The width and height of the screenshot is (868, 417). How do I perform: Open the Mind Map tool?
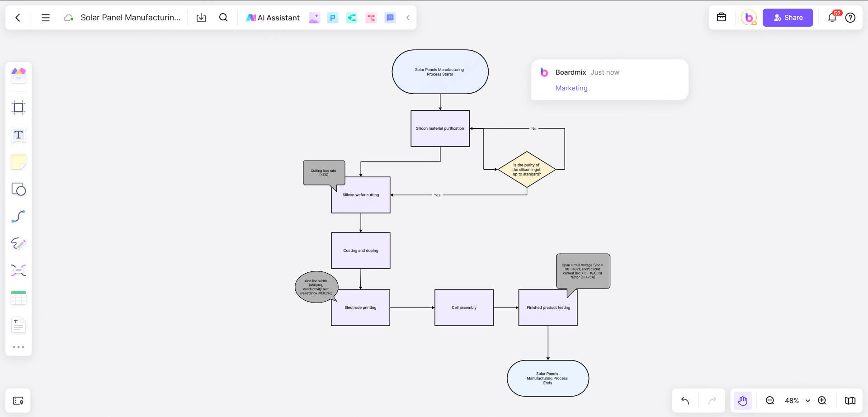(x=19, y=270)
